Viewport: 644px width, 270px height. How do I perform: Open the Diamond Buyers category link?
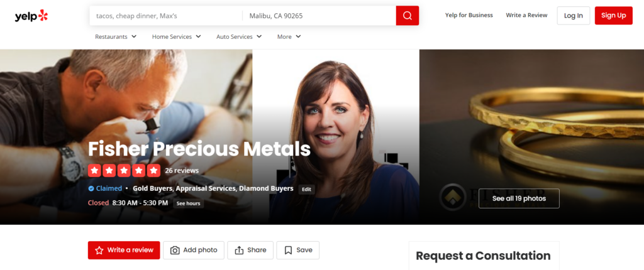266,189
